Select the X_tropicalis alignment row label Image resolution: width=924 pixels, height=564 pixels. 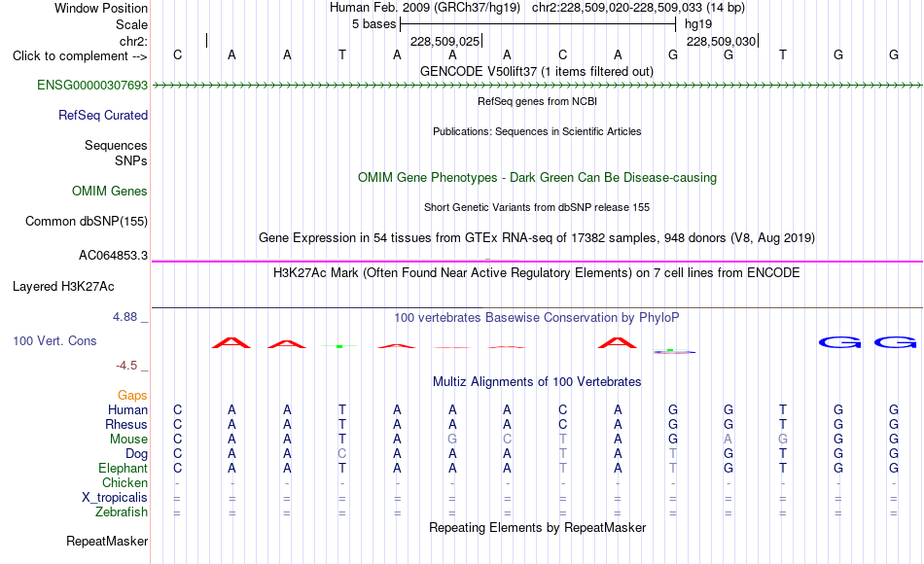(x=115, y=498)
